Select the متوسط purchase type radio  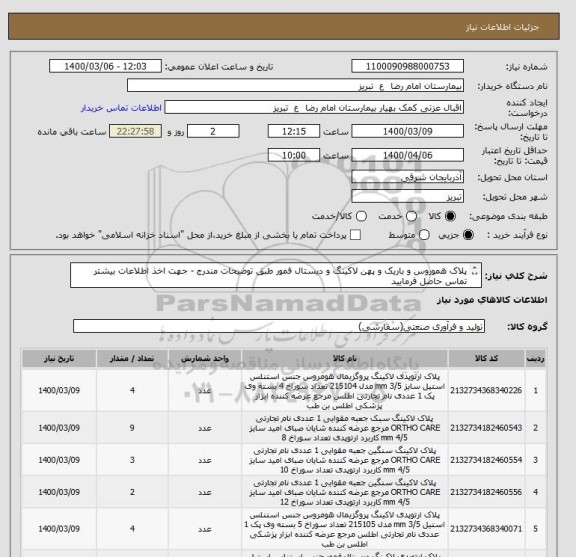pos(424,235)
